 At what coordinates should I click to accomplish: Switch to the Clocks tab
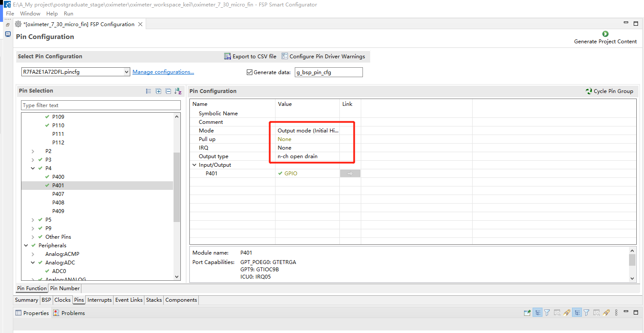coord(63,300)
